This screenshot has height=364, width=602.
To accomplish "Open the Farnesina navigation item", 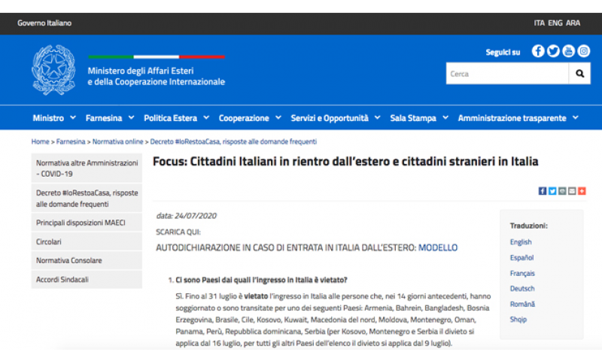I will pos(104,118).
